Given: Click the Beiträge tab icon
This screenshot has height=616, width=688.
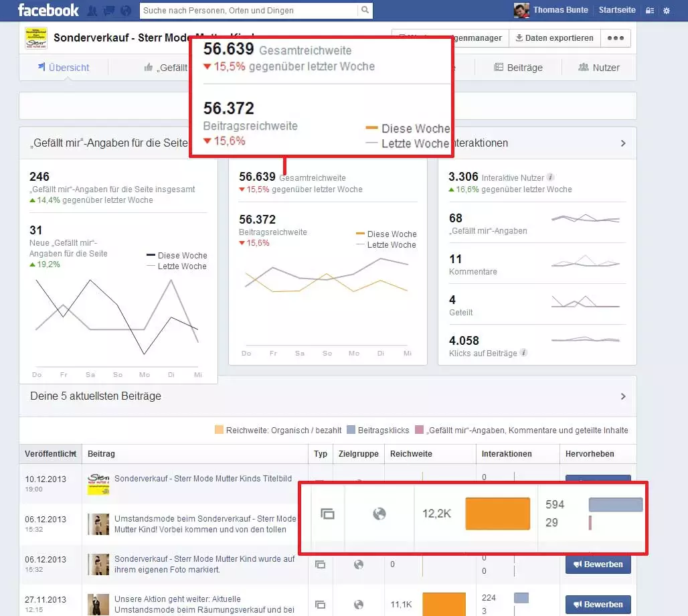Looking at the screenshot, I should pyautogui.click(x=499, y=67).
